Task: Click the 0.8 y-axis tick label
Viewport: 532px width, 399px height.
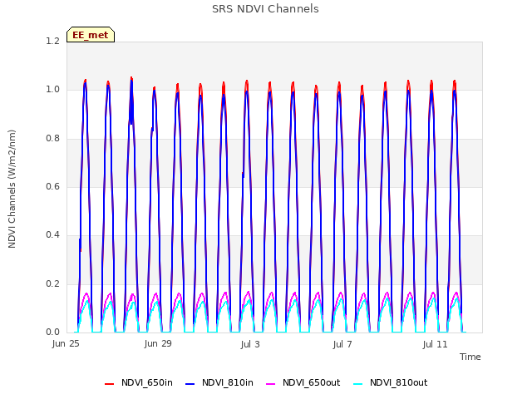Action: (x=52, y=138)
